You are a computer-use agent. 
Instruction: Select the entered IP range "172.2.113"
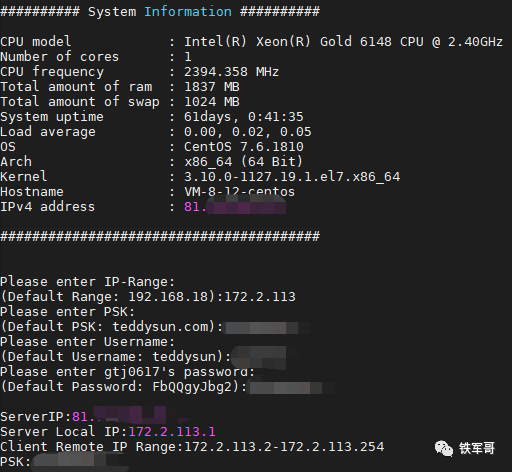pyautogui.click(x=260, y=297)
